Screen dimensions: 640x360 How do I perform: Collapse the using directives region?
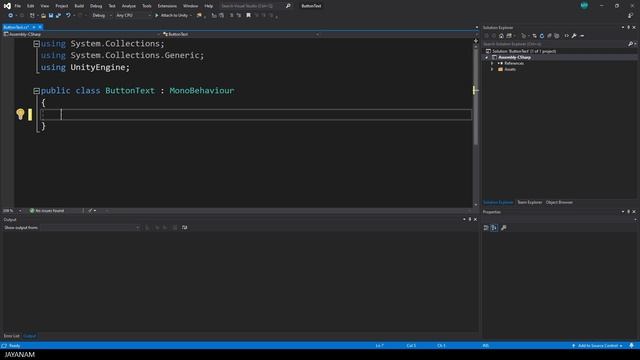[x=36, y=44]
